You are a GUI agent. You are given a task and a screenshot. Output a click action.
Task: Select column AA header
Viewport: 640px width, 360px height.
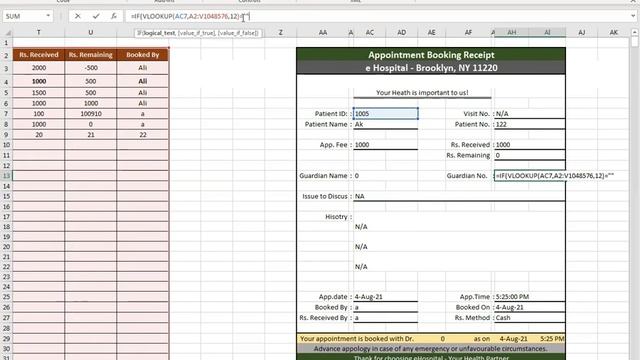pos(323,32)
